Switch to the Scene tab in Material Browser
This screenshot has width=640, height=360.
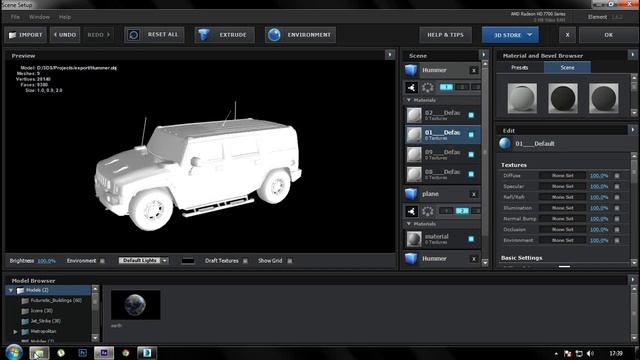coord(567,68)
